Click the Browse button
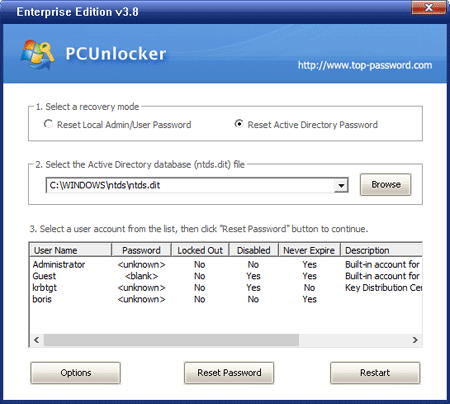 (386, 184)
